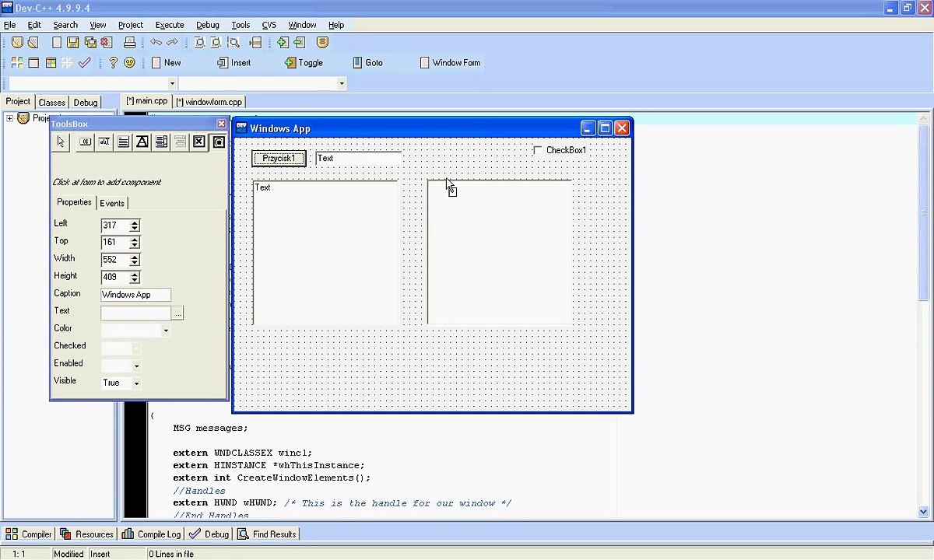This screenshot has height=560, width=934.
Task: Click the Compile and Run icon
Action: (51, 62)
